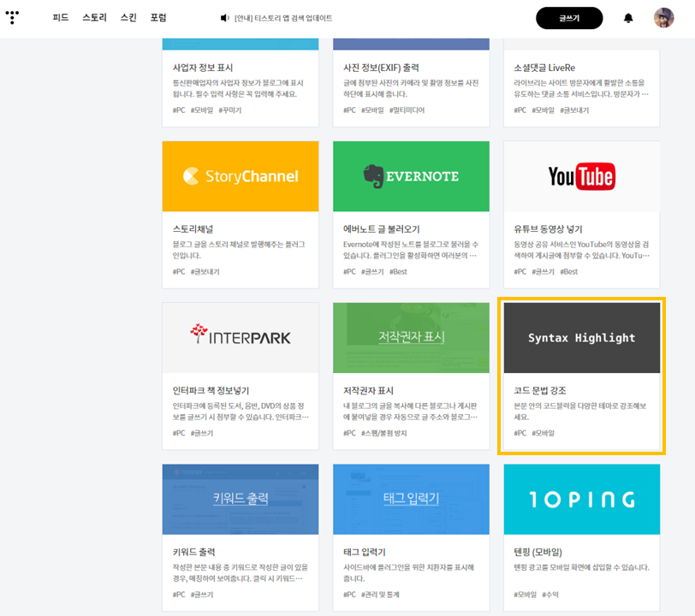Click #글보내기 tag on LiveRe card
The height and width of the screenshot is (616, 695).
click(x=574, y=110)
